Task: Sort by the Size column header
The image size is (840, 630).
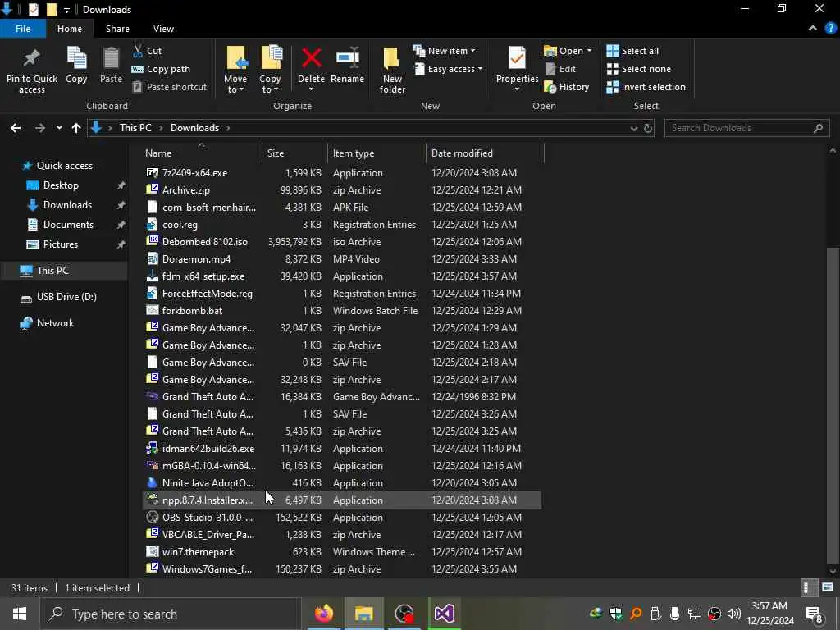Action: 294,153
